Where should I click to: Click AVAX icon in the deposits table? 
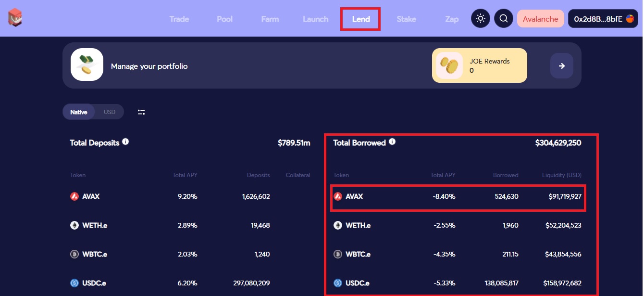(74, 196)
